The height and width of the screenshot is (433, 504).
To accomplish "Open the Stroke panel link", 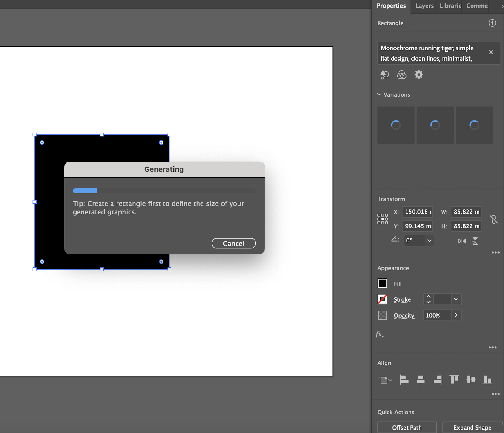I will pyautogui.click(x=402, y=300).
